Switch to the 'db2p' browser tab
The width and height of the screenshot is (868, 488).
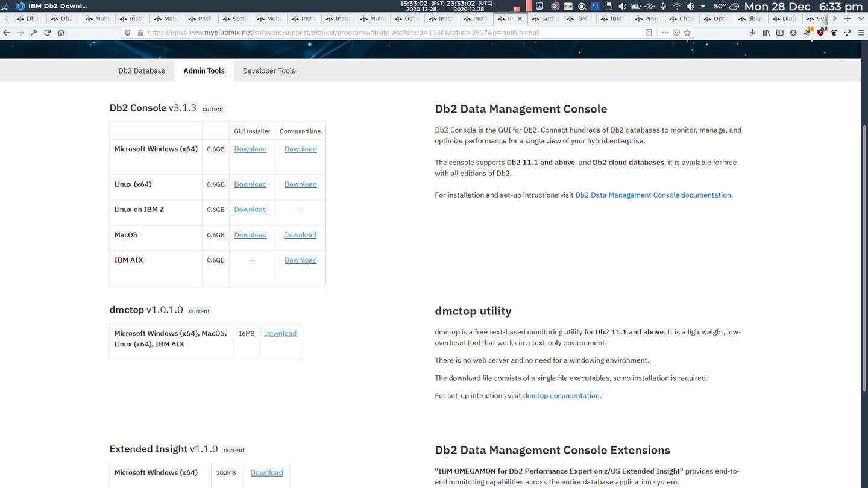(x=750, y=19)
